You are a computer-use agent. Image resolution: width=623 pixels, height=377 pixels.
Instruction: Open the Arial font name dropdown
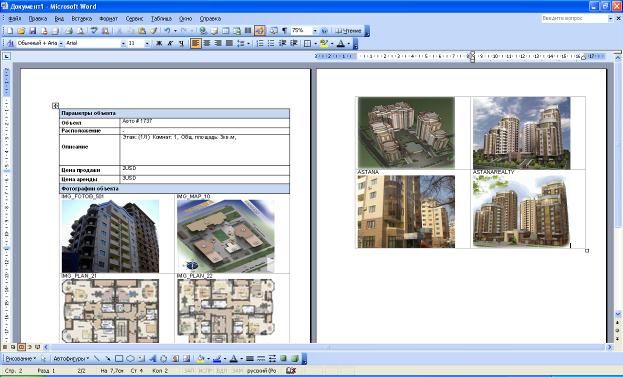[x=124, y=43]
